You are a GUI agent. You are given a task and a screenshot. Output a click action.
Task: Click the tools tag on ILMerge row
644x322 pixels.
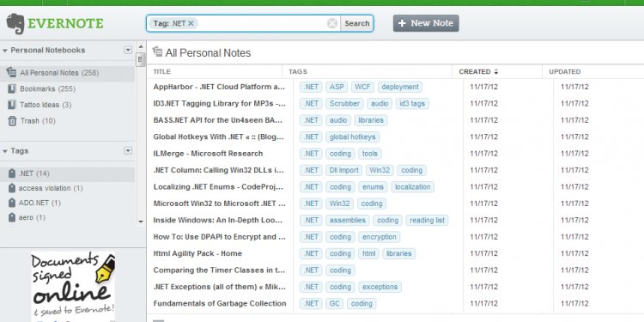point(369,154)
